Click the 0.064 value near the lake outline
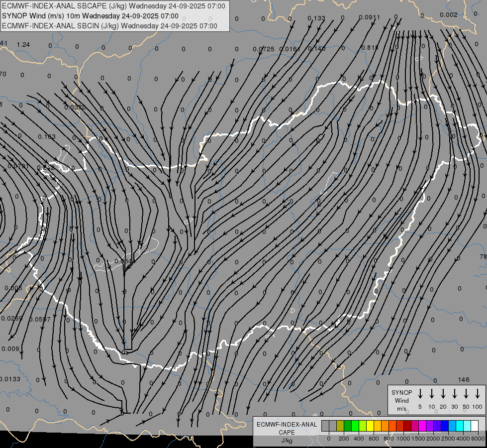 click(x=123, y=261)
